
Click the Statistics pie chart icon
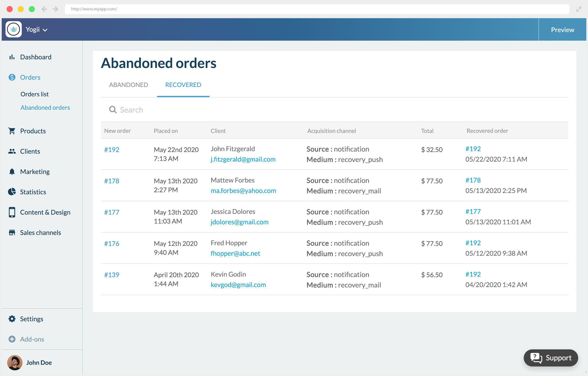pos(12,192)
